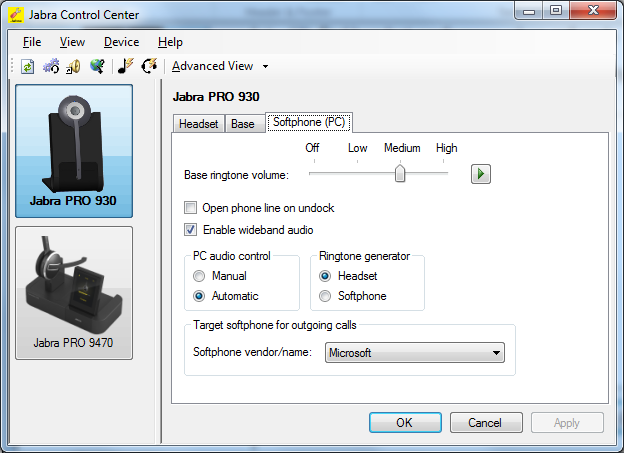Click the speaker audio shortcut toolbar icon
This screenshot has width=624, height=453.
pos(74,66)
